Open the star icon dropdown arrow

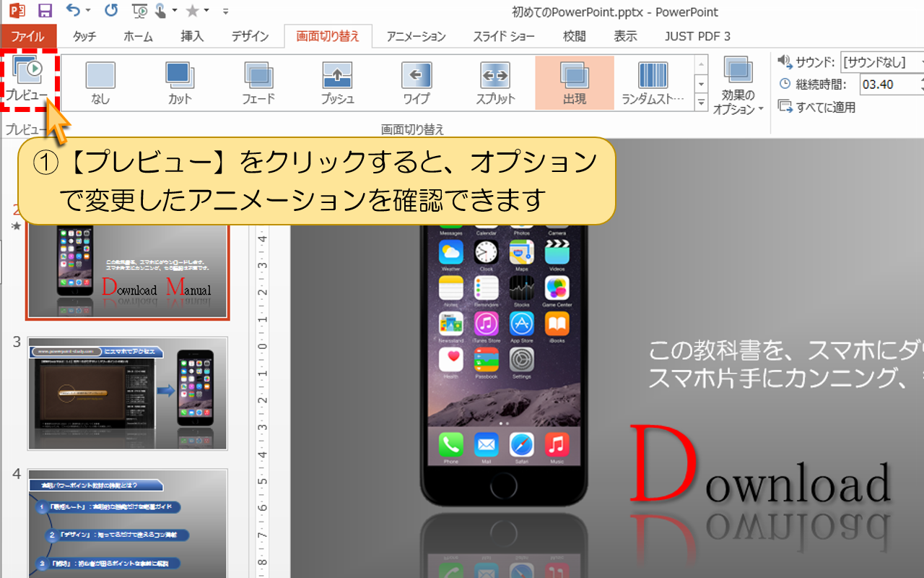point(206,11)
